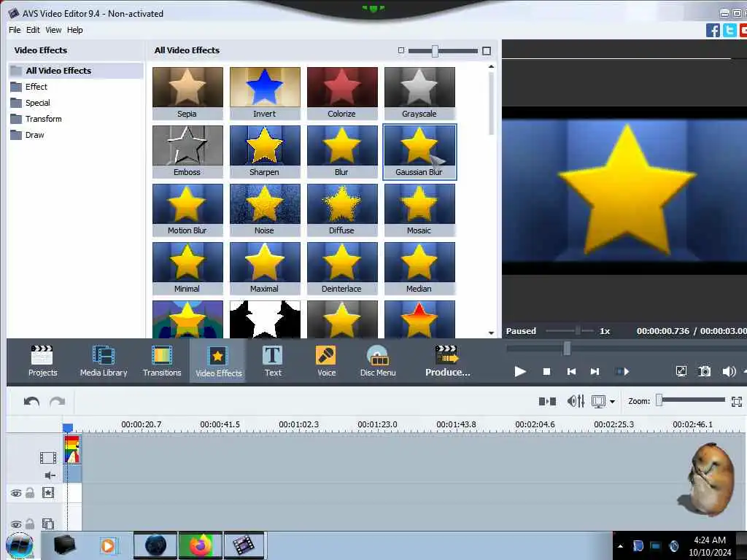The height and width of the screenshot is (560, 747).
Task: Click the large thumbnails icon
Action: click(487, 51)
